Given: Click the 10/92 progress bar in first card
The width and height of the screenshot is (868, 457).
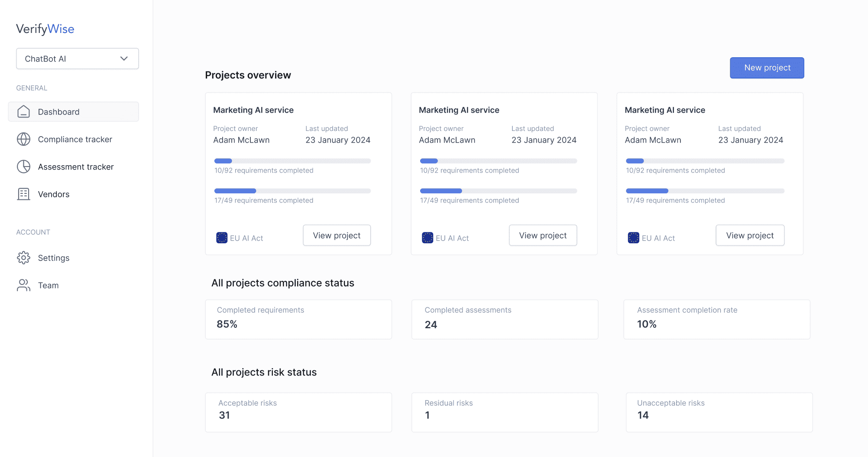Looking at the screenshot, I should 292,161.
